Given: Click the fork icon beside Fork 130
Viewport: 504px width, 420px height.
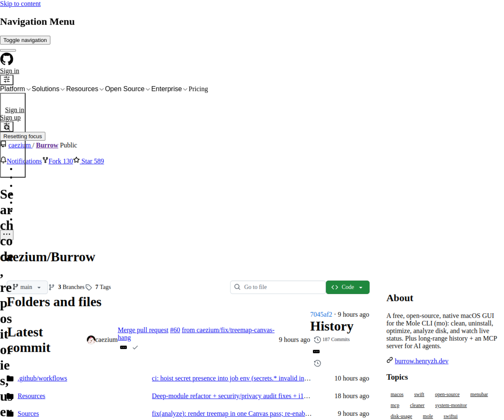Looking at the screenshot, I should click(45, 160).
